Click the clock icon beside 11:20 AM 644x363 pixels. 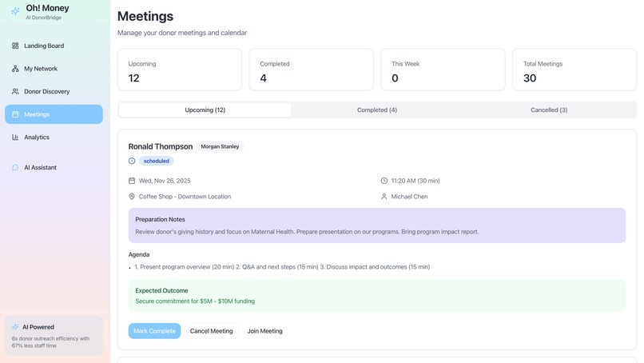(x=384, y=181)
